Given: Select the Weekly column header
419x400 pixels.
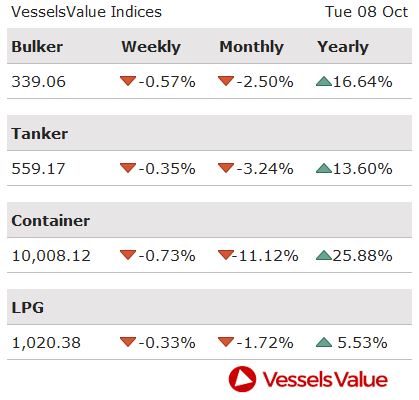Looking at the screenshot, I should pos(151,47).
